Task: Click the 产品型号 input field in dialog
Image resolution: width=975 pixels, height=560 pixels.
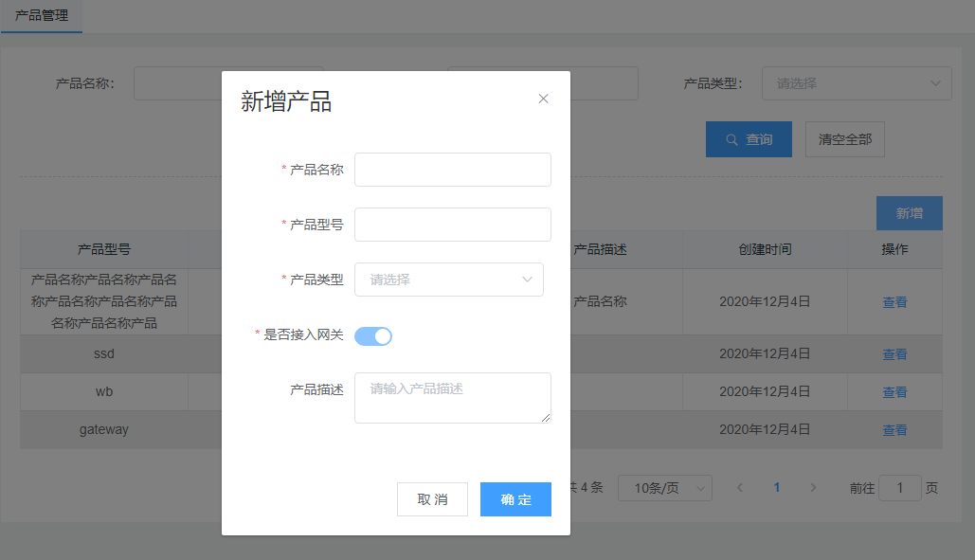Action: click(x=452, y=225)
